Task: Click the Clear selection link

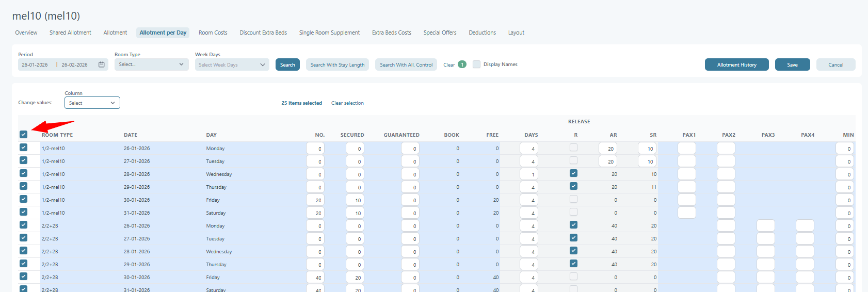Action: 347,103
